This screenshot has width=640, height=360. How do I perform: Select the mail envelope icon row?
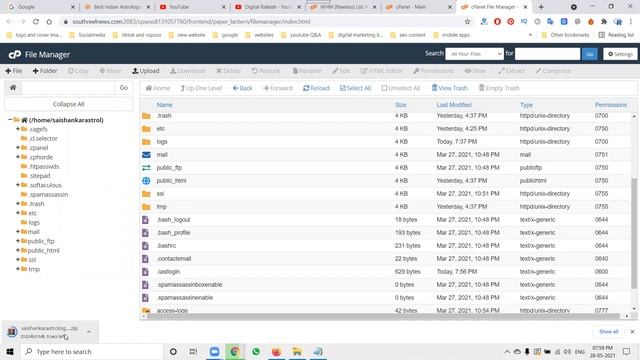146,155
